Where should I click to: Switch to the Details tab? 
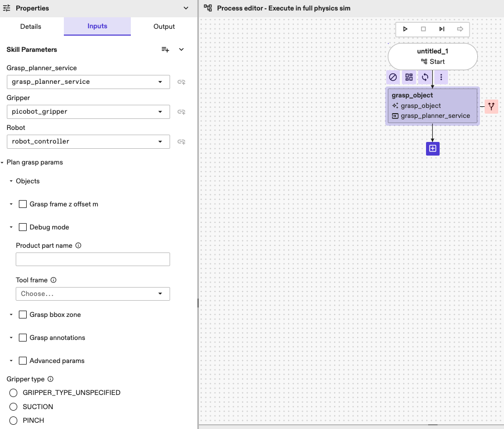pos(31,27)
